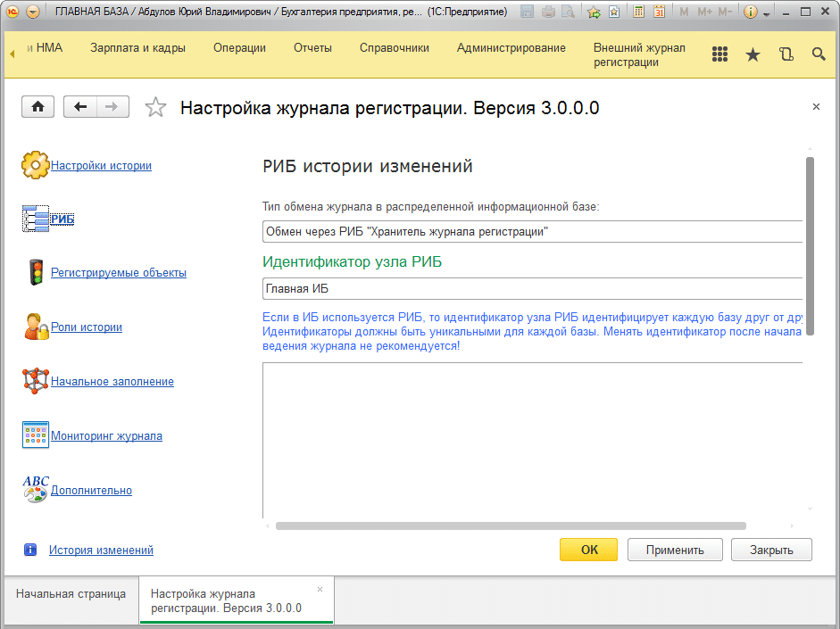Click the traffic light icon for Регистрируемые объекты
The image size is (840, 629).
(35, 273)
